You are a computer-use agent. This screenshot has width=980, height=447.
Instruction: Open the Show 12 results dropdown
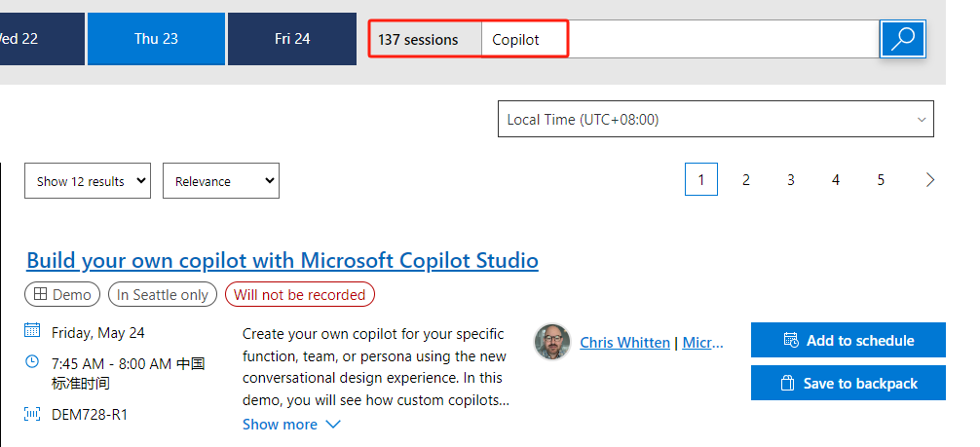point(88,181)
